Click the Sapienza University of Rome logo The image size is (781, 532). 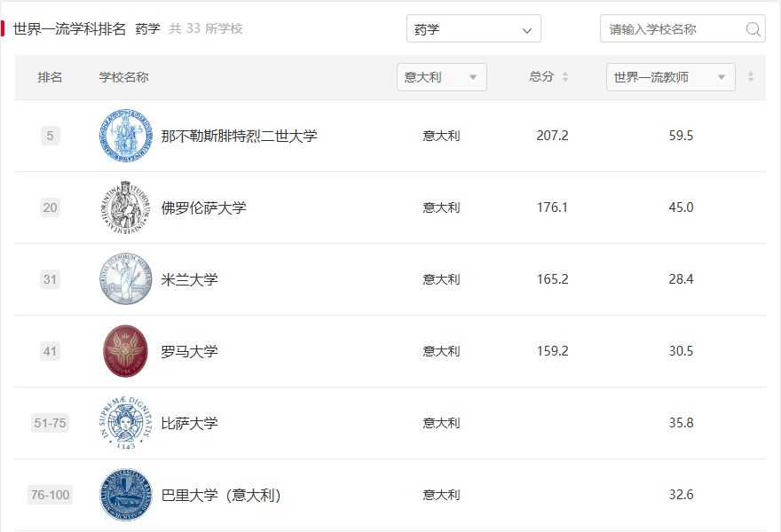[125, 352]
